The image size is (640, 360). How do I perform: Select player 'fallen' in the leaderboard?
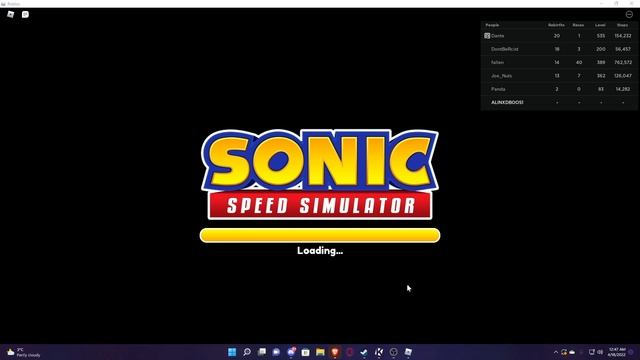[559, 62]
